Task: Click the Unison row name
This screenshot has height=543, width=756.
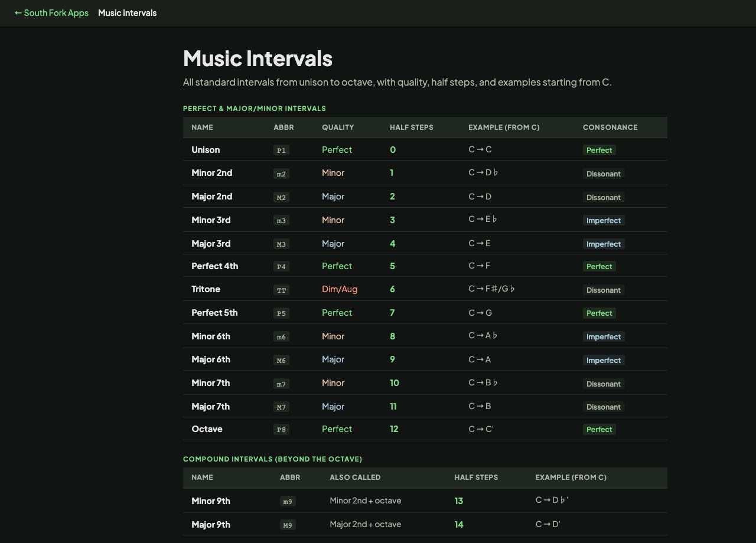Action: (x=206, y=150)
